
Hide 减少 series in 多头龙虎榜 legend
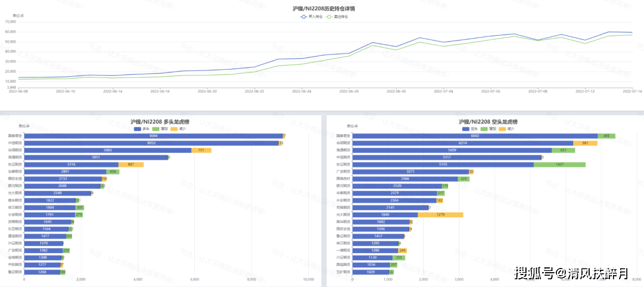(x=178, y=129)
